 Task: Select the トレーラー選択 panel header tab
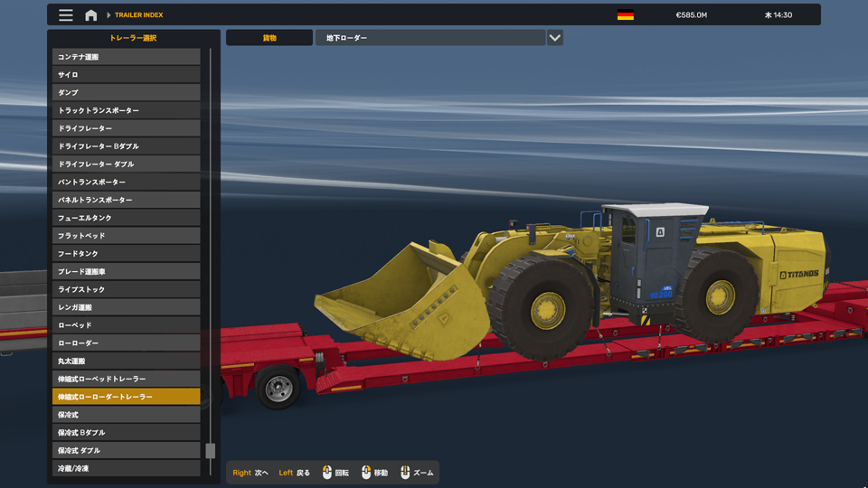pyautogui.click(x=133, y=38)
